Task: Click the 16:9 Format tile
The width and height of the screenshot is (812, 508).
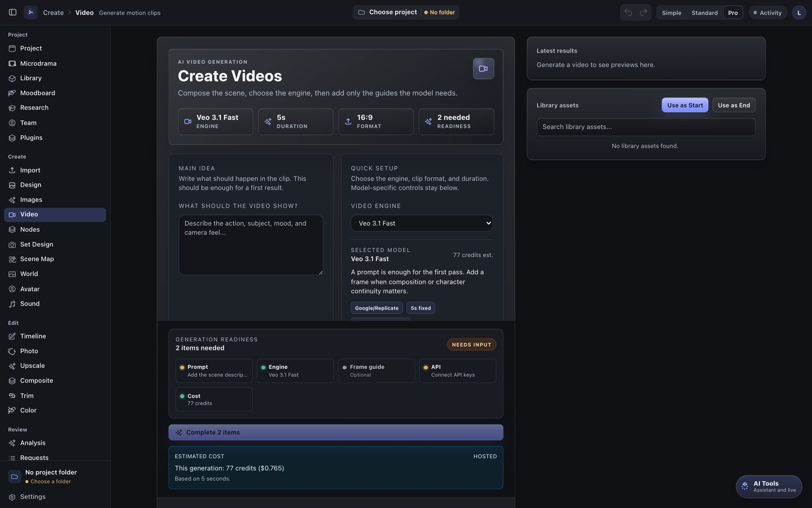Action: click(376, 121)
